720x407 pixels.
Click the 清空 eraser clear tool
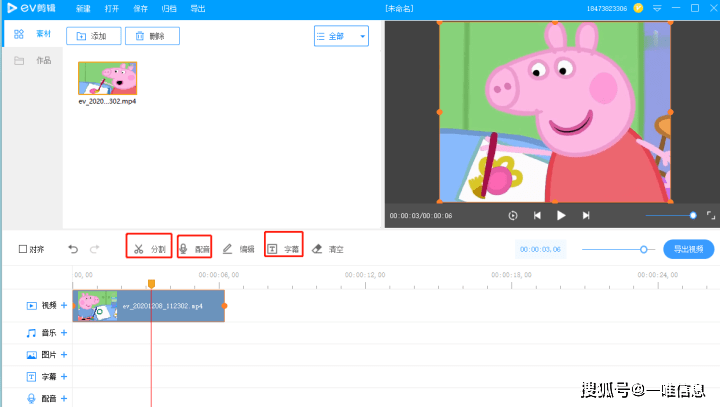[x=328, y=249]
